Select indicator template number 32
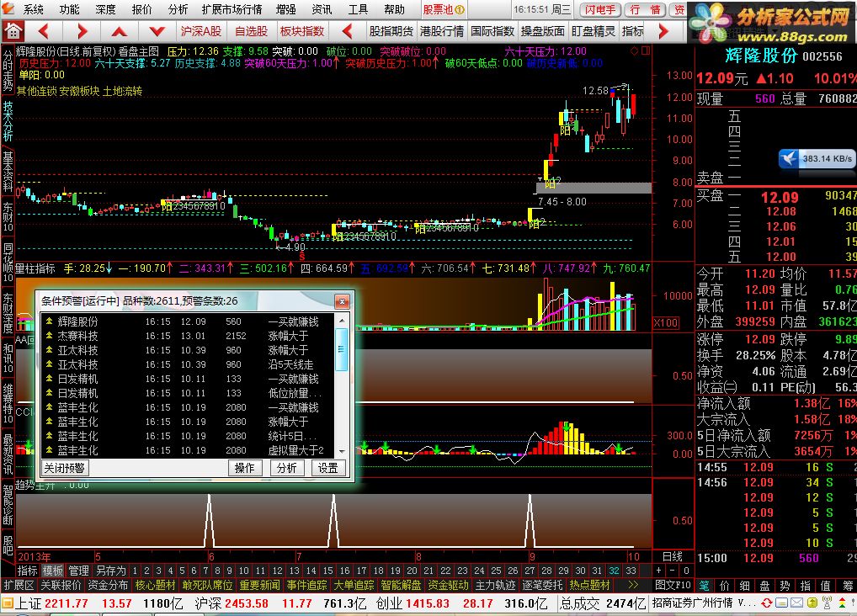Viewport: 857px width, 616px height. point(615,571)
